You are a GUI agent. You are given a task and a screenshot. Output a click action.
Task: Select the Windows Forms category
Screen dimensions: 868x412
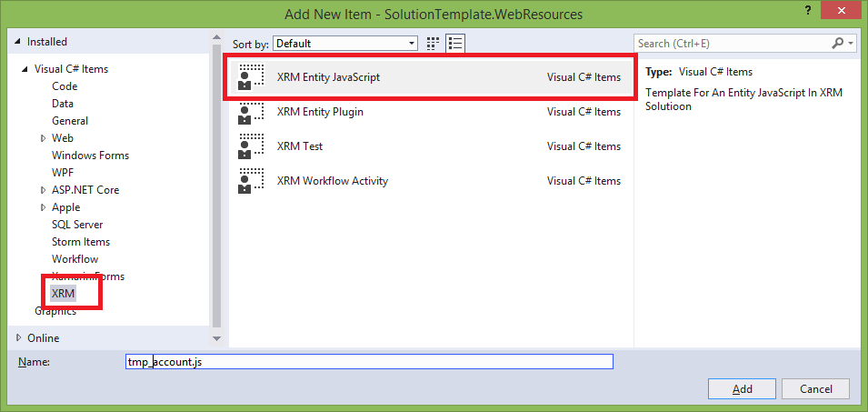click(x=90, y=156)
